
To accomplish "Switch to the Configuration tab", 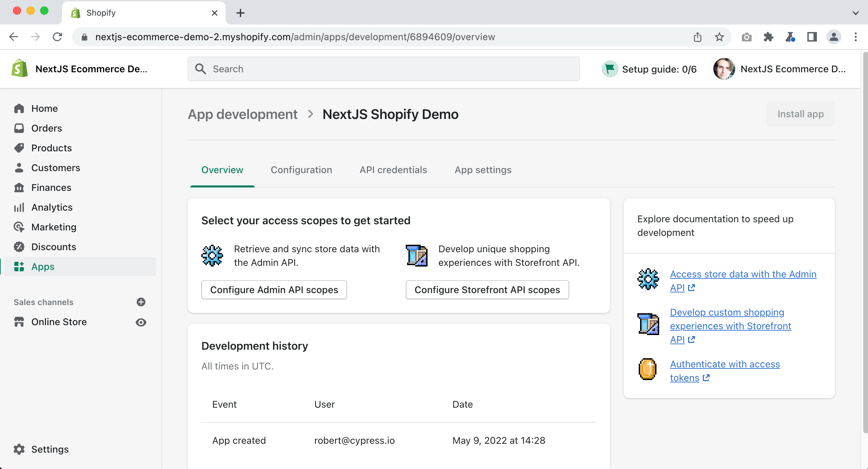I will coord(301,170).
